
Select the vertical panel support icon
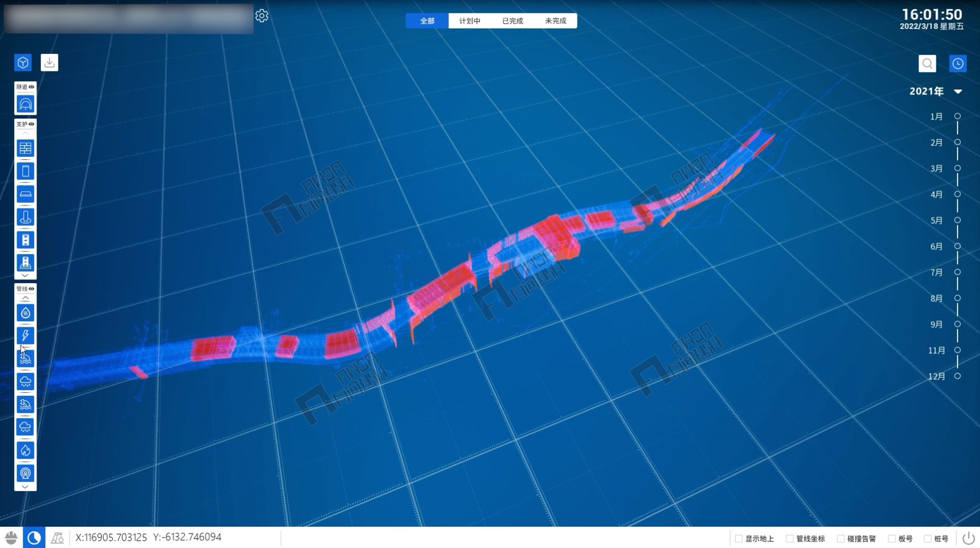(25, 171)
